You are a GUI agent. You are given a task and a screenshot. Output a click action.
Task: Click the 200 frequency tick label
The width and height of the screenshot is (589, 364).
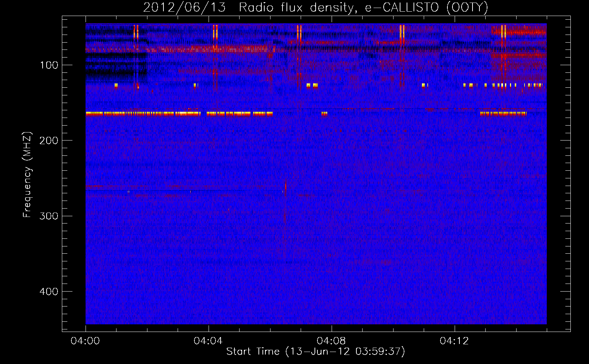point(49,141)
